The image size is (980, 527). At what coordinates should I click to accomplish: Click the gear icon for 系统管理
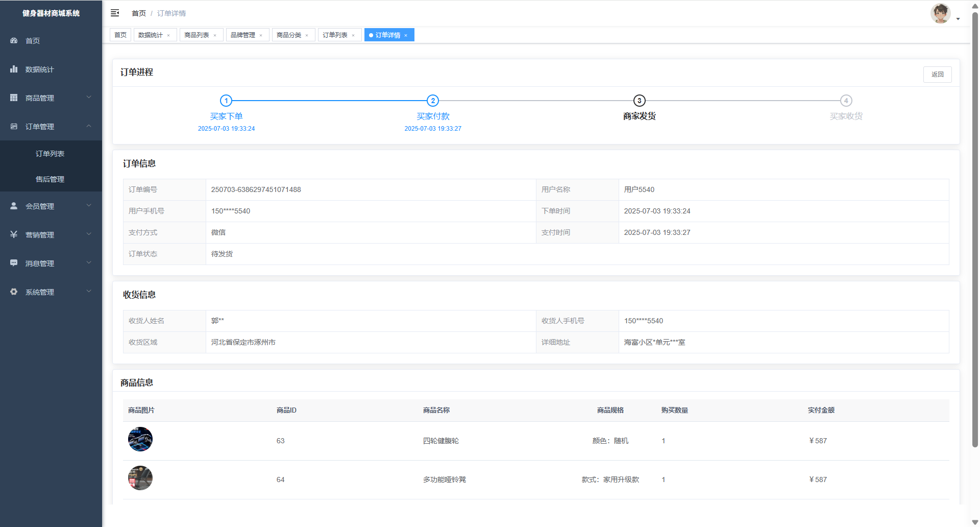(14, 292)
